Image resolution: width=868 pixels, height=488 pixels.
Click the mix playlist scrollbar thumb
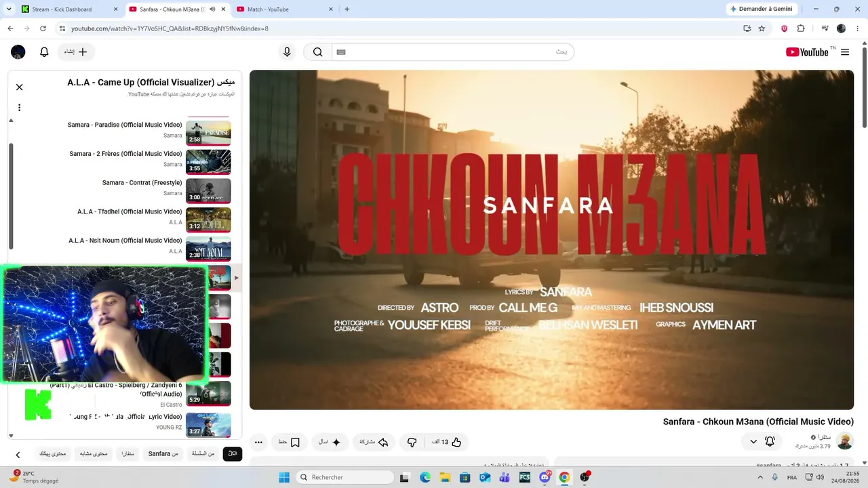[11, 197]
